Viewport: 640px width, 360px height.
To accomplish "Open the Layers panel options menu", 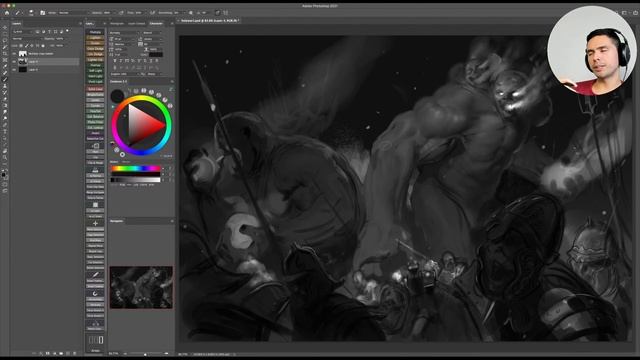I will tap(80, 23).
